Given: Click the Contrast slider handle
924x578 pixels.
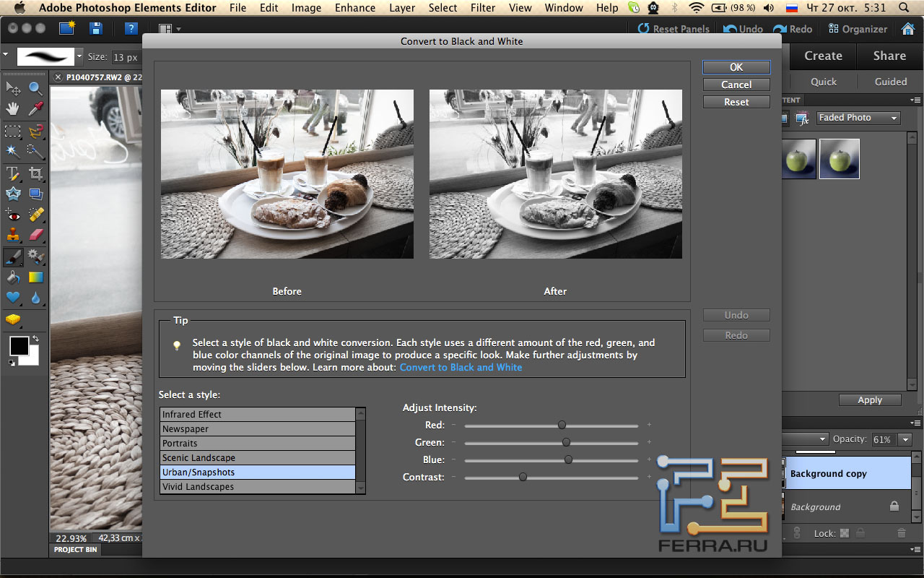Looking at the screenshot, I should (x=523, y=477).
